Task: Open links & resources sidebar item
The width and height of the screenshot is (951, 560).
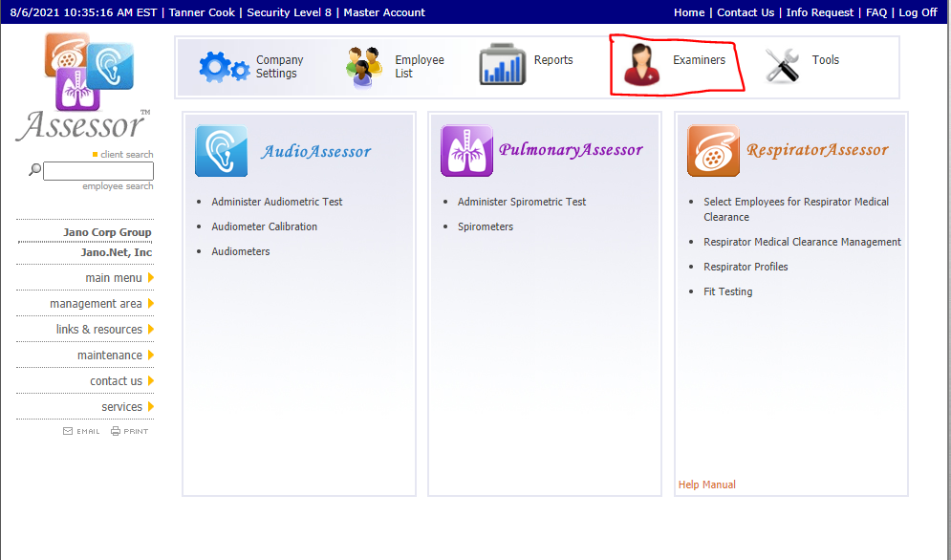Action: tap(98, 330)
